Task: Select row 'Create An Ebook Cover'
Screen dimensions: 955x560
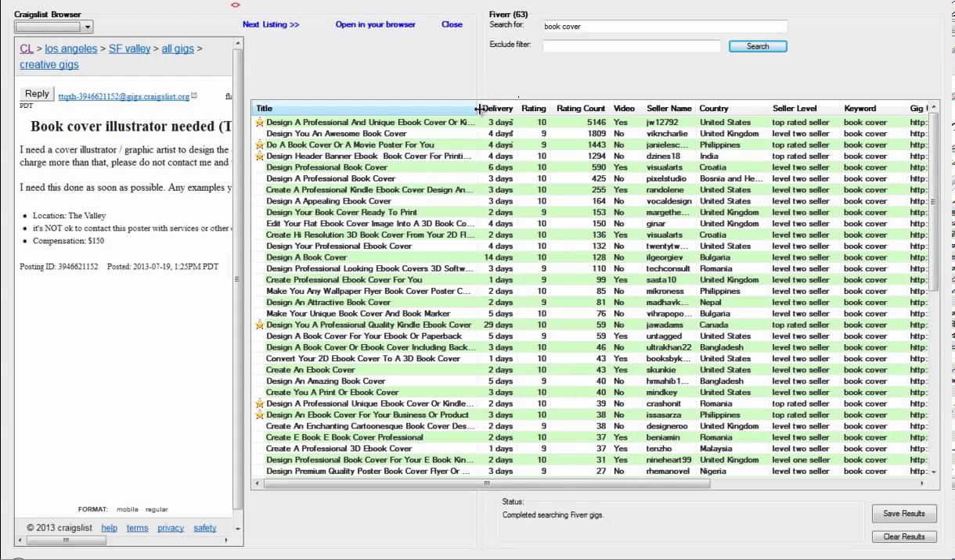Action: [x=590, y=370]
